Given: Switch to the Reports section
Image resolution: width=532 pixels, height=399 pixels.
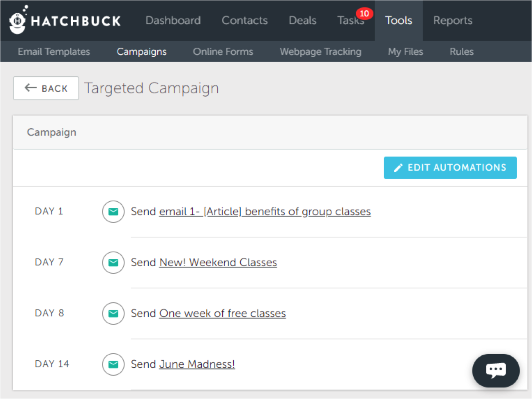Looking at the screenshot, I should [453, 20].
